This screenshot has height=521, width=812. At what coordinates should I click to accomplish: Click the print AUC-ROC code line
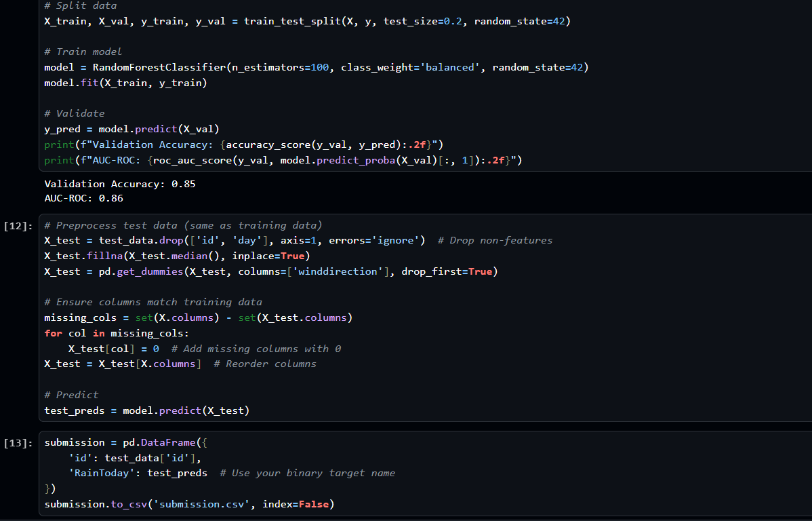[283, 160]
